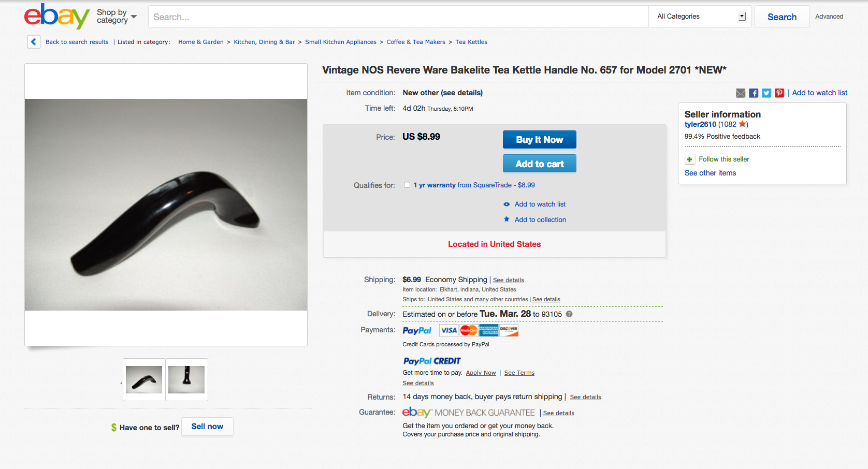Click the back arrow to search results
868x469 pixels.
click(34, 42)
